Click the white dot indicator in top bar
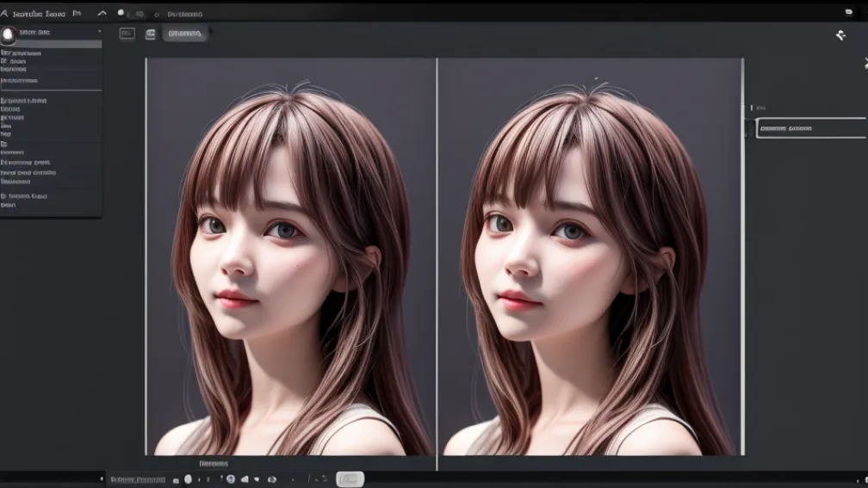Screen dimensions: 868x488 pyautogui.click(x=121, y=13)
